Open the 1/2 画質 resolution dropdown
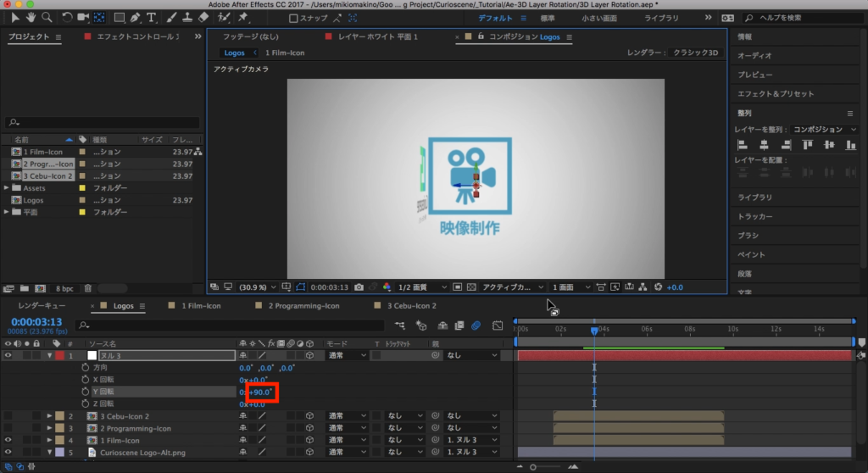The image size is (868, 473). [x=420, y=287]
